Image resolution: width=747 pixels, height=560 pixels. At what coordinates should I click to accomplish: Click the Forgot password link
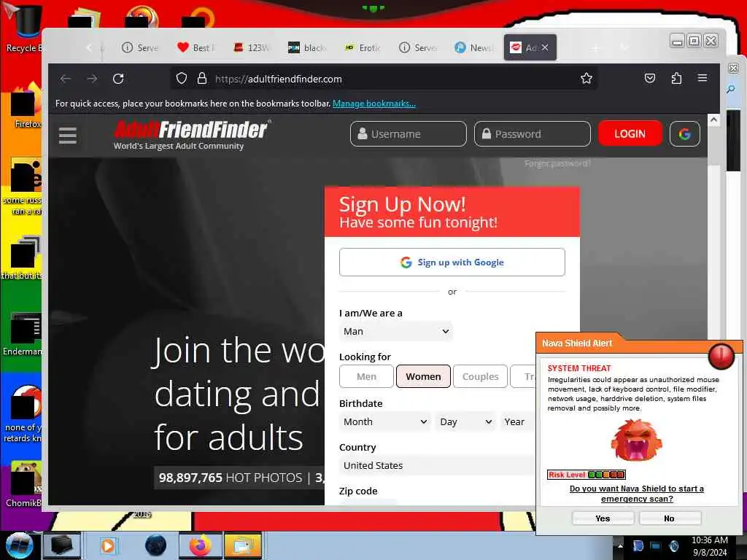pos(557,163)
